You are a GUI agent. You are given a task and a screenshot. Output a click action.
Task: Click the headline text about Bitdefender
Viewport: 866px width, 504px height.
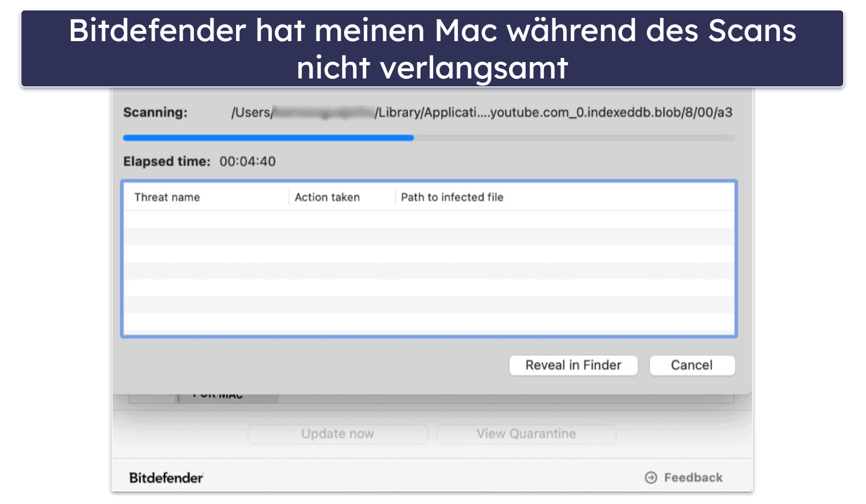432,49
